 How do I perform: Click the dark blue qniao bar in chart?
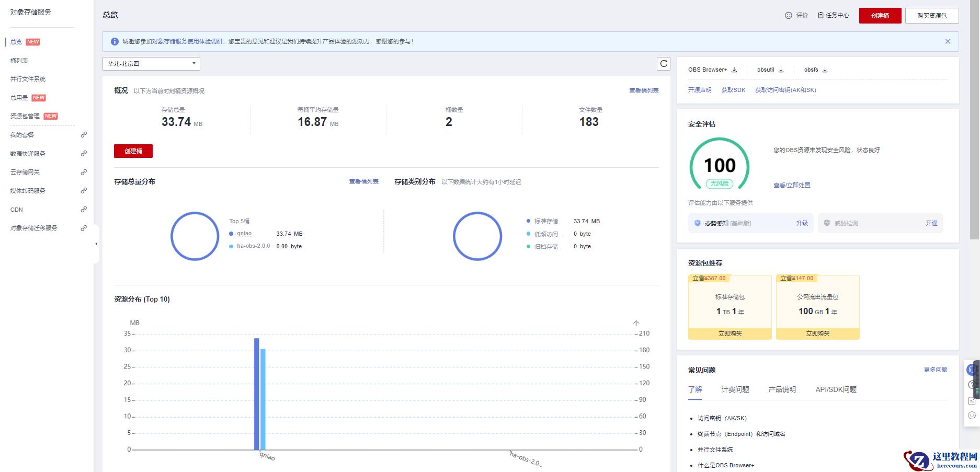pyautogui.click(x=257, y=394)
